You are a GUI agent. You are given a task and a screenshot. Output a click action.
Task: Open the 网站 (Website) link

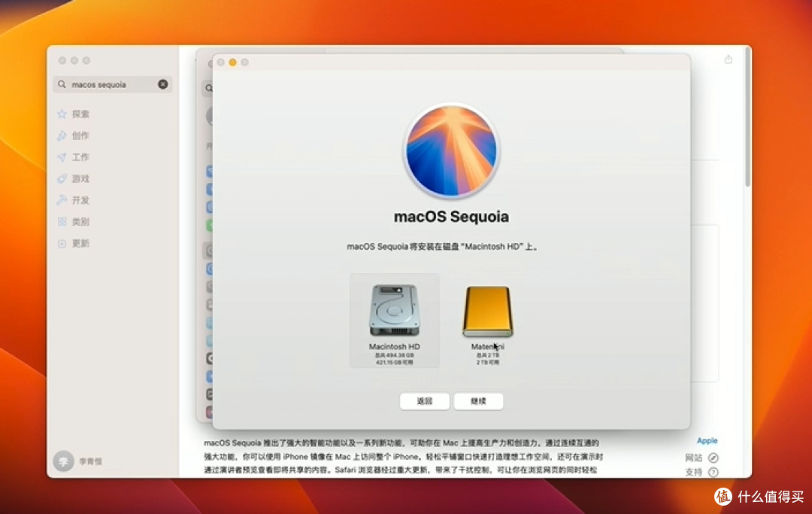701,458
